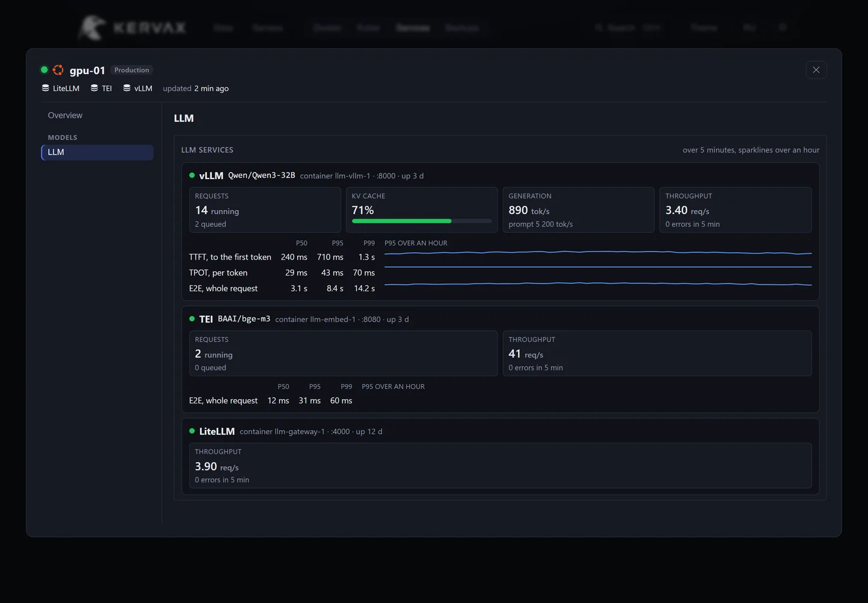This screenshot has width=868, height=603.
Task: Click the "TPOT, per token" row label
Action: coord(218,273)
